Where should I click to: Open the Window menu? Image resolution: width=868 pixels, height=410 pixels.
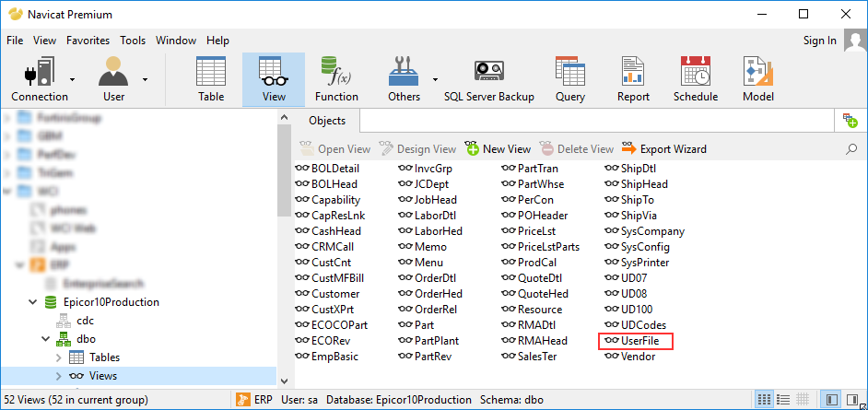click(176, 41)
